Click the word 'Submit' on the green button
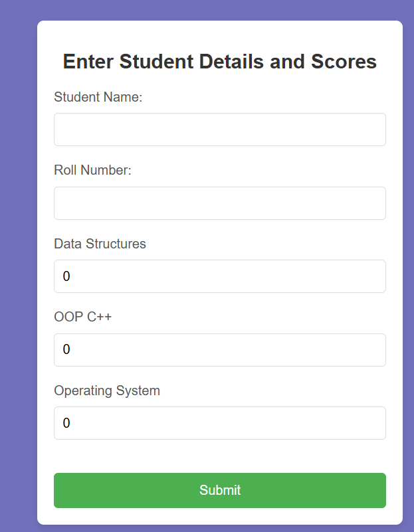The width and height of the screenshot is (414, 532). point(220,490)
